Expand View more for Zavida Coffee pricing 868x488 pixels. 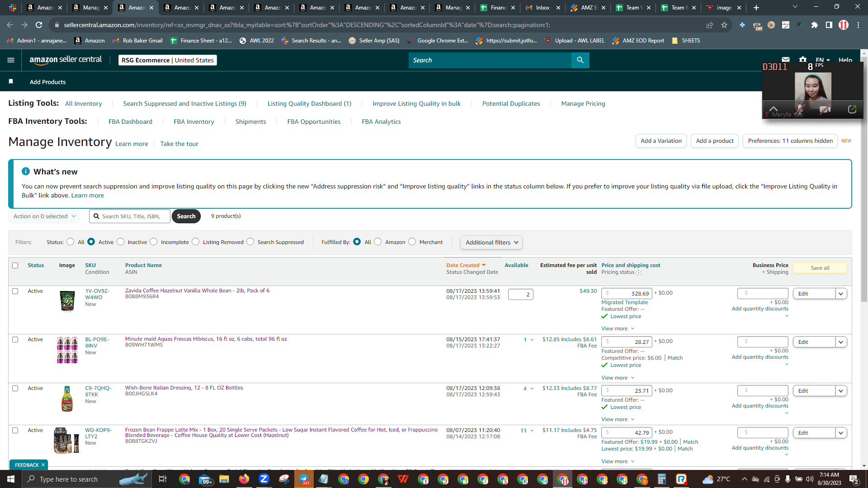click(618, 328)
